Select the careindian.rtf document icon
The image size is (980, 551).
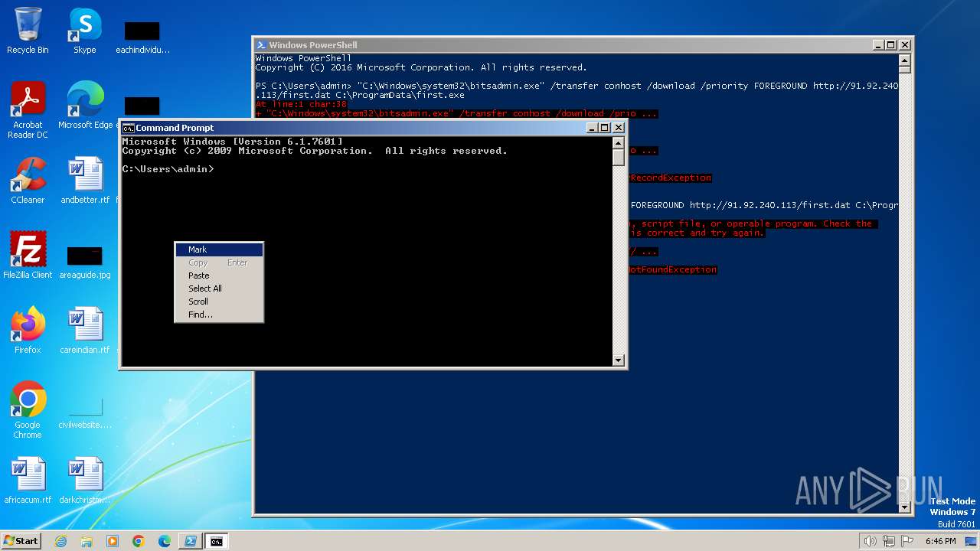click(85, 331)
